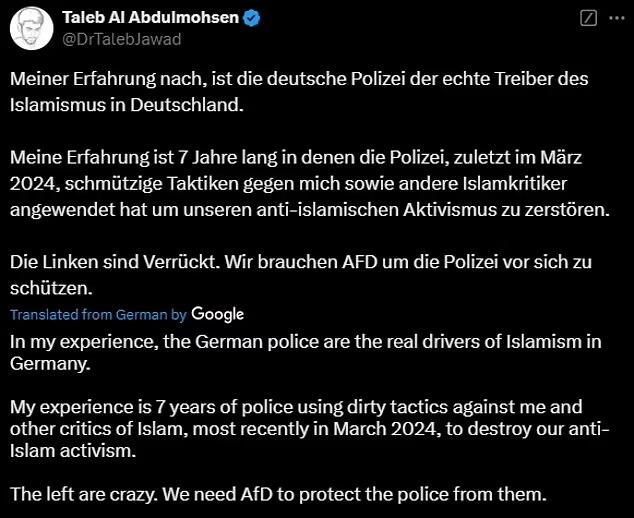Select the German paragraph starting "Meine Erfahrung ist"
Image resolution: width=634 pixels, height=518 pixels.
click(310, 184)
